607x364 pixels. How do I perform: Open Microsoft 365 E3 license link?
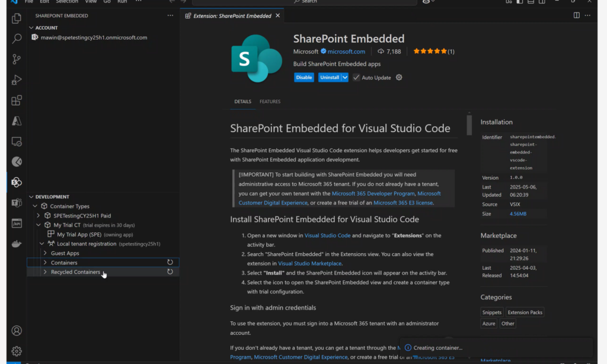click(403, 203)
